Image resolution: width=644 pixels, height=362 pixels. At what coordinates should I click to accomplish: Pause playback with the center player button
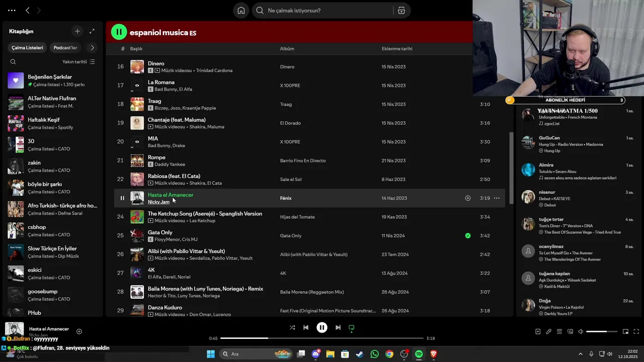(x=322, y=327)
